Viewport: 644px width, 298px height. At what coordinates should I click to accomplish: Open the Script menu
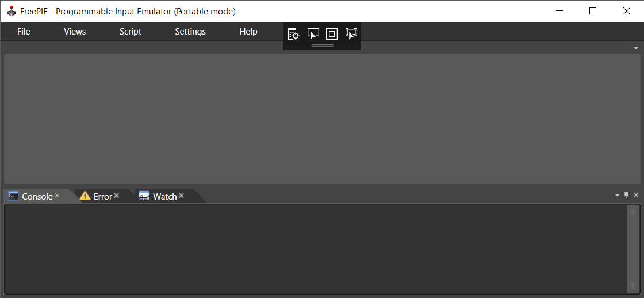point(130,32)
